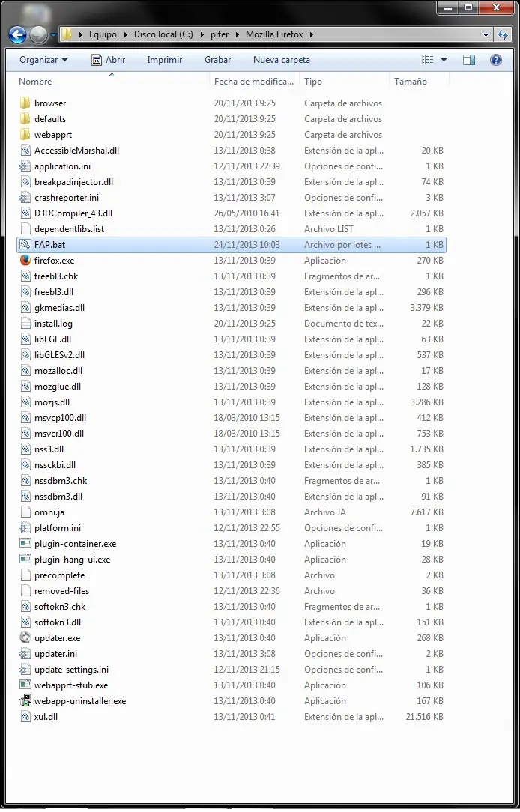Image resolution: width=520 pixels, height=812 pixels.
Task: Select the FAP.bat batch file icon
Action: pos(25,244)
